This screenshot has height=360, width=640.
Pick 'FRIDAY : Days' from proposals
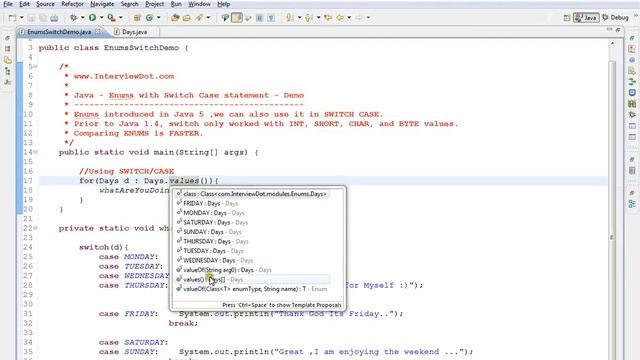click(x=252, y=203)
